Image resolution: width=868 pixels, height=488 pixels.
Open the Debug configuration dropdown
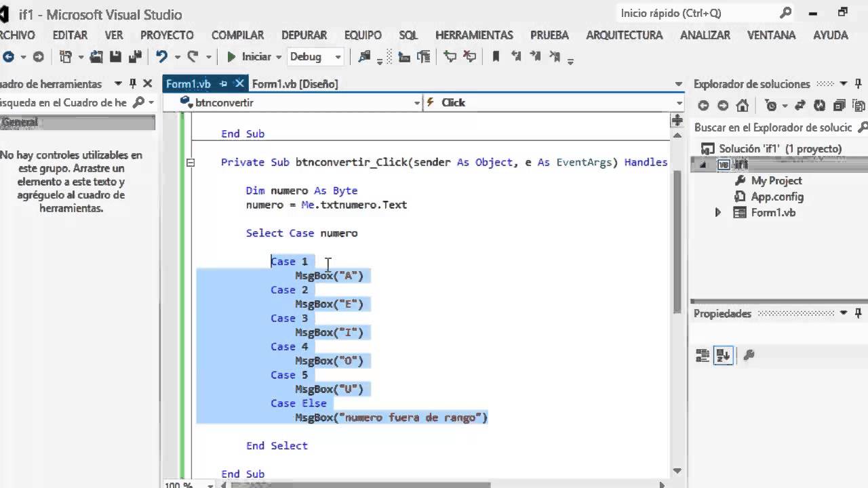coord(315,57)
